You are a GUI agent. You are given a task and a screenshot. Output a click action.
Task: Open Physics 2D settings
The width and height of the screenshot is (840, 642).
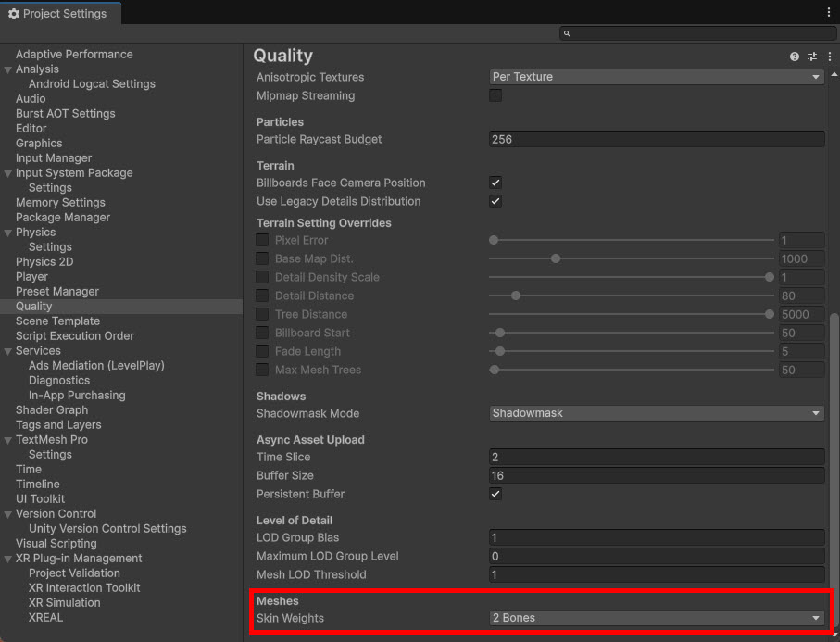pyautogui.click(x=44, y=262)
